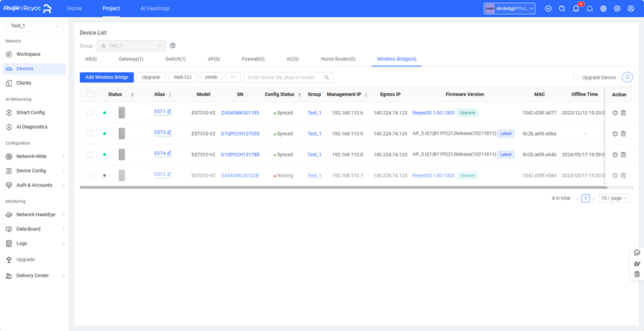The image size is (644, 331).
Task: Click reboot icon in EST4 row
Action: tap(615, 154)
